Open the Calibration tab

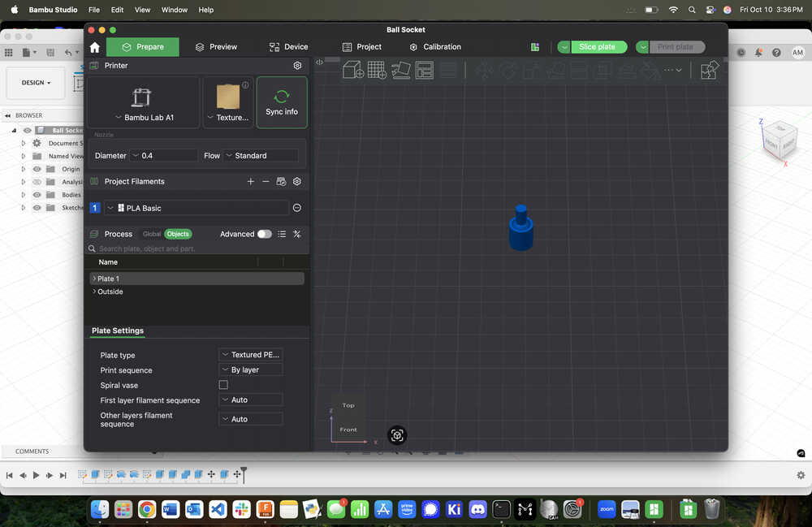click(x=435, y=47)
